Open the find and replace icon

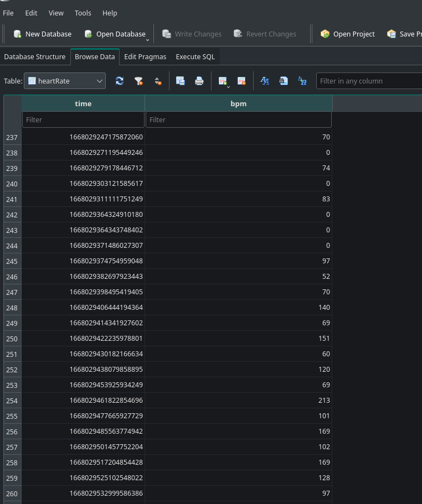pos(302,81)
